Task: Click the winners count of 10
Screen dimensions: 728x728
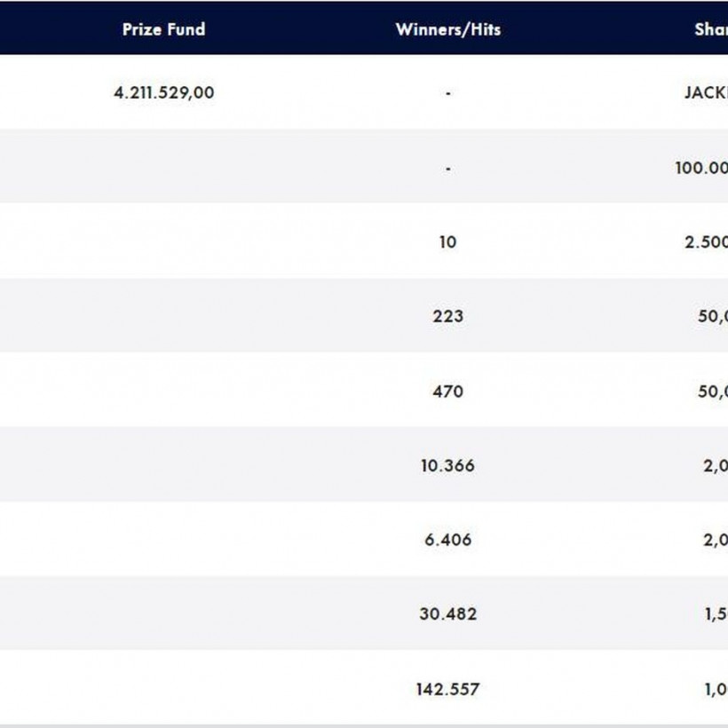Action: point(447,241)
